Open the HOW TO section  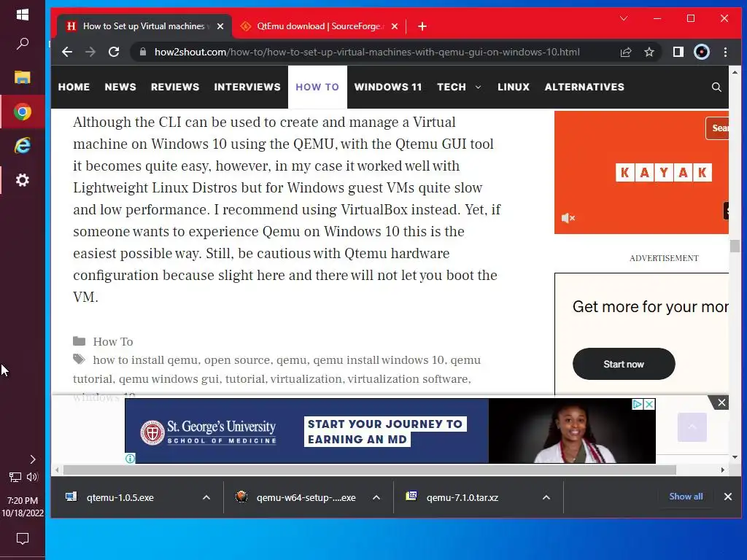pyautogui.click(x=317, y=87)
